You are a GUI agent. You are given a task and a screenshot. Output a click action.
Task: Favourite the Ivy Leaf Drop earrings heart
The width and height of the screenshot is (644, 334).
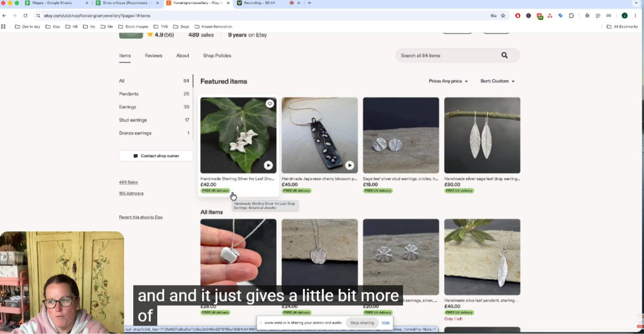[x=270, y=104]
